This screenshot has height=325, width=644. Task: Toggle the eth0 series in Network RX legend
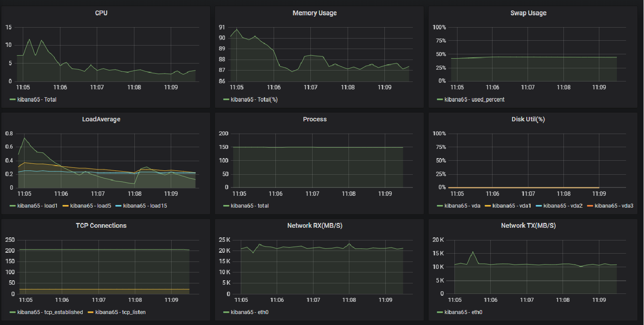pyautogui.click(x=250, y=312)
